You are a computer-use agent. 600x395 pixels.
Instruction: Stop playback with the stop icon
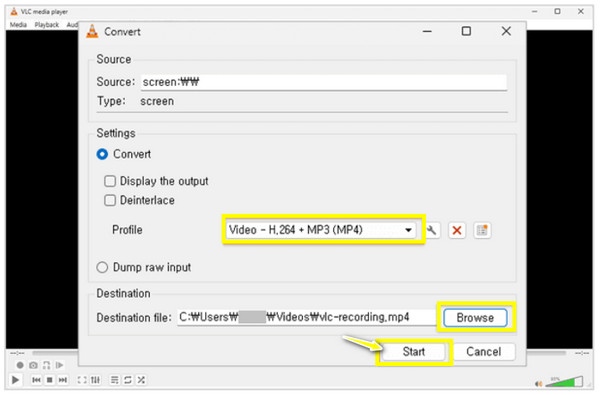49,380
